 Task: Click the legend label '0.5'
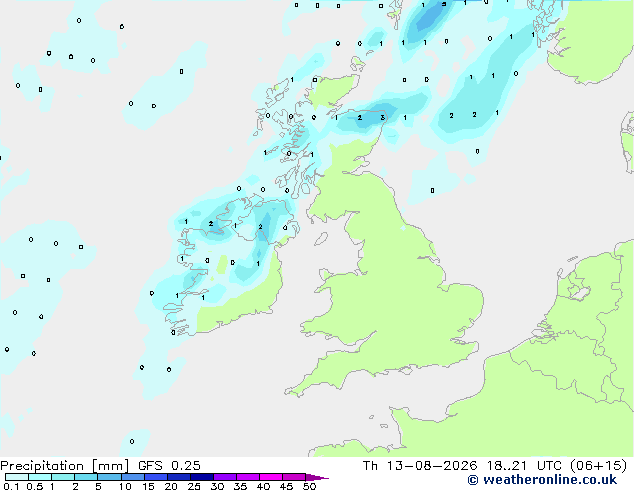34,486
